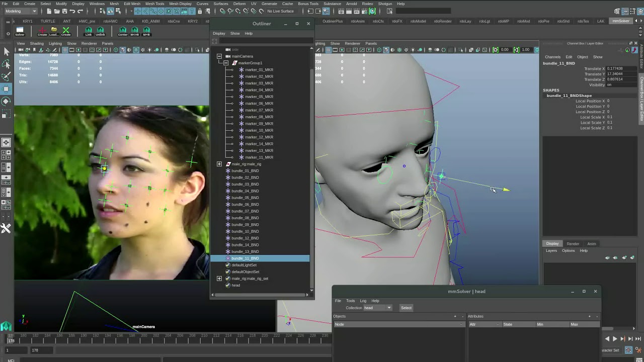Viewport: 644px width, 362px height.
Task: Open the Modeling menu set dropdown
Action: pos(21,11)
